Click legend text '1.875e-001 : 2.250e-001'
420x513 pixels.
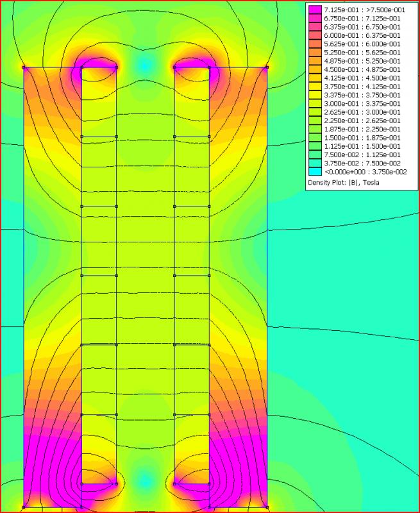coord(362,129)
